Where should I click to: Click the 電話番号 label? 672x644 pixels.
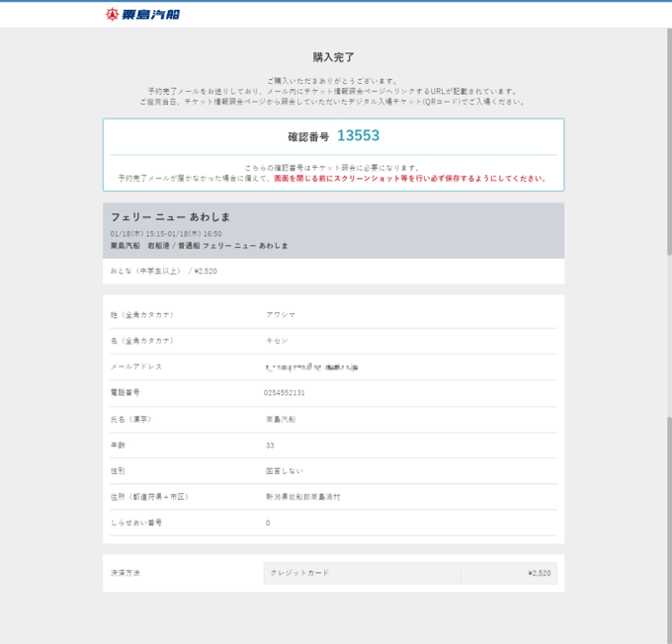coord(126,392)
